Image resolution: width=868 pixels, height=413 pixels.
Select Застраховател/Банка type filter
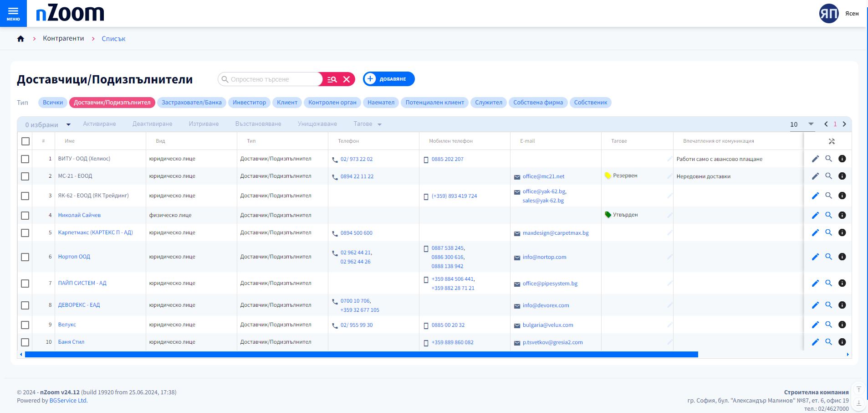tap(192, 103)
